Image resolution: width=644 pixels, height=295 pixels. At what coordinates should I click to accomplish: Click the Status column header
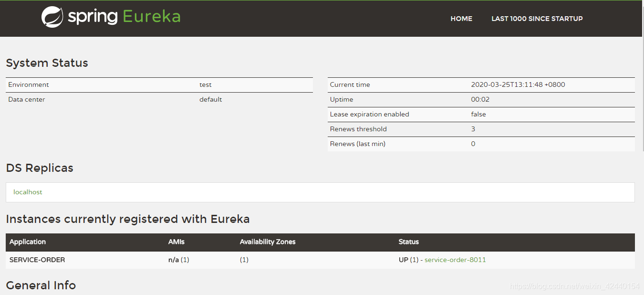pyautogui.click(x=409, y=242)
